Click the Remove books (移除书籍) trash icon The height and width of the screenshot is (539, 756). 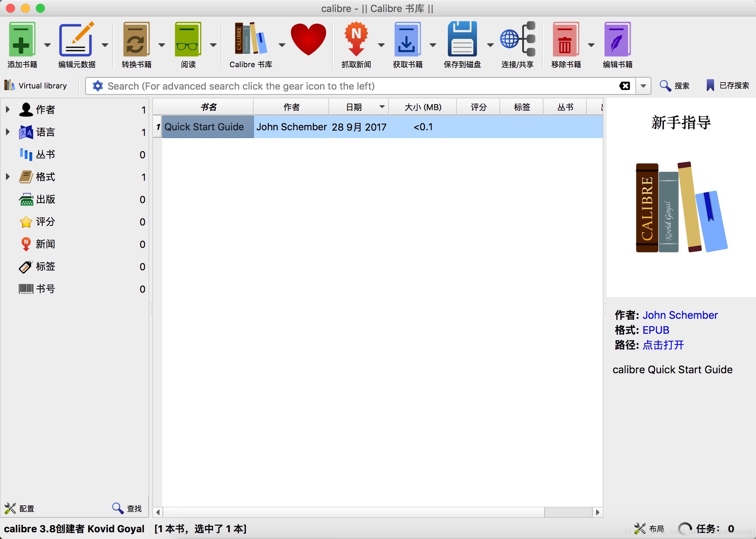566,39
